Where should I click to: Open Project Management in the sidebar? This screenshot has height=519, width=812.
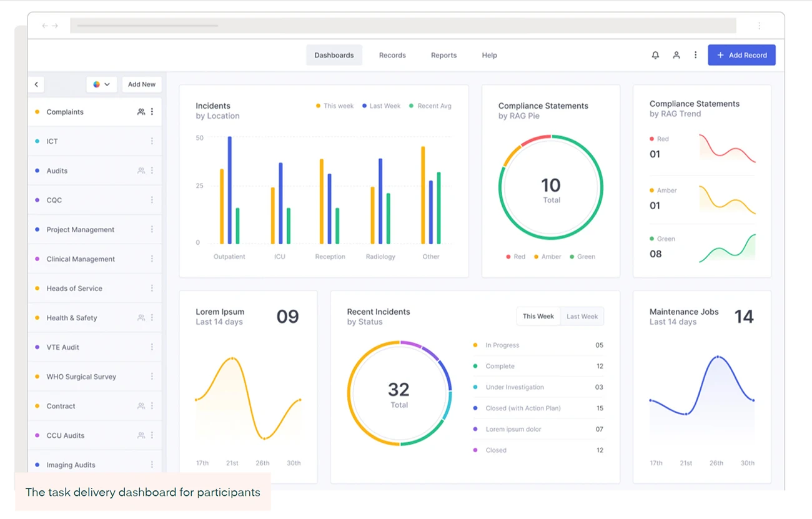[95, 229]
